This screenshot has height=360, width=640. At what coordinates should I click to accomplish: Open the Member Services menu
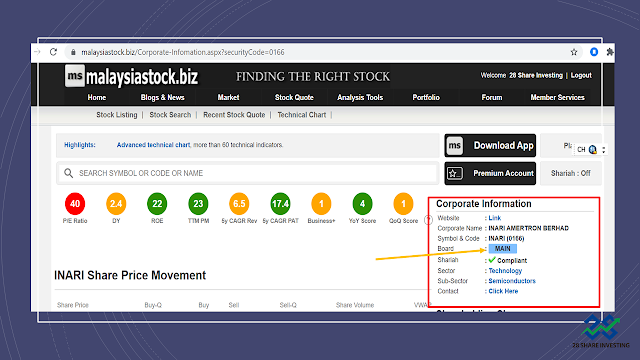pyautogui.click(x=558, y=98)
